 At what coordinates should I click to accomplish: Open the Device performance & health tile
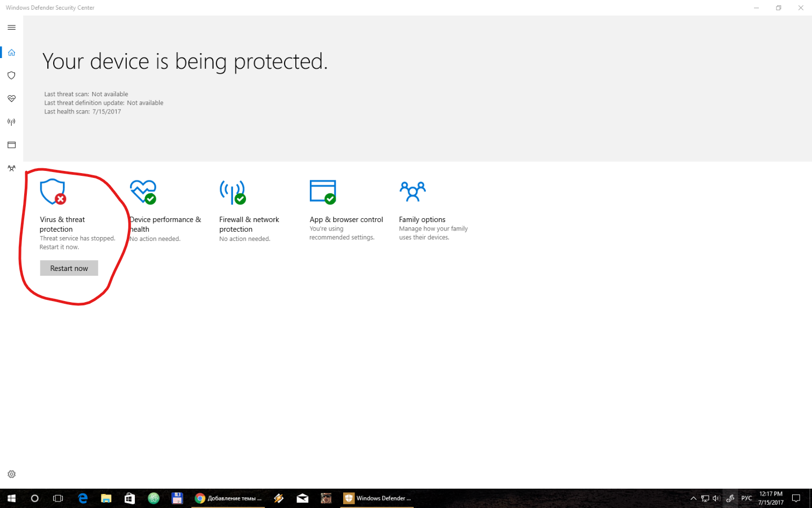(x=165, y=211)
